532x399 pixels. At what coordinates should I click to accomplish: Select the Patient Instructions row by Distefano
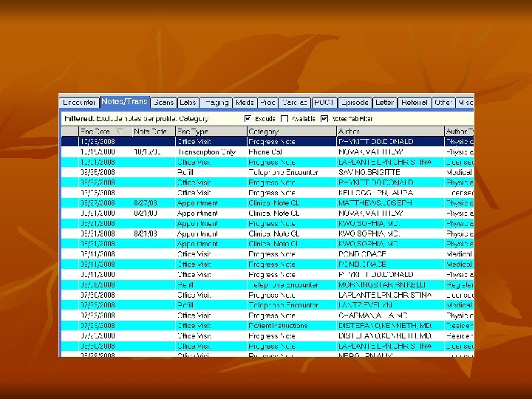(267, 326)
